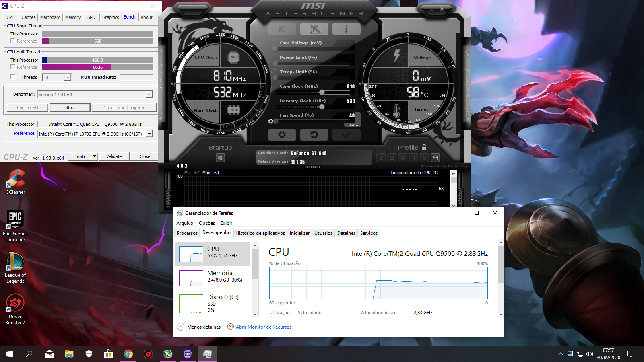The height and width of the screenshot is (362, 644).
Task: Select the Disco 0 (C:) performance item
Action: pyautogui.click(x=213, y=303)
